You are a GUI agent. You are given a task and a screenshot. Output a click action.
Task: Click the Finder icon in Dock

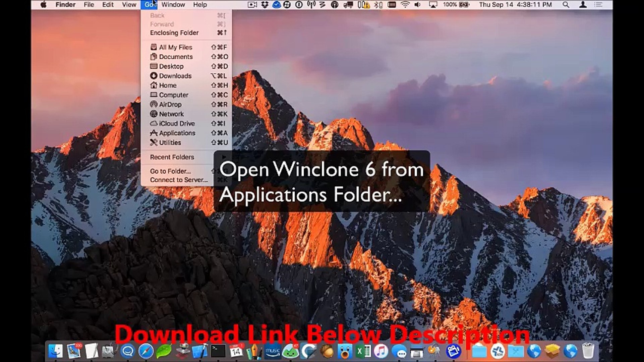click(x=56, y=351)
